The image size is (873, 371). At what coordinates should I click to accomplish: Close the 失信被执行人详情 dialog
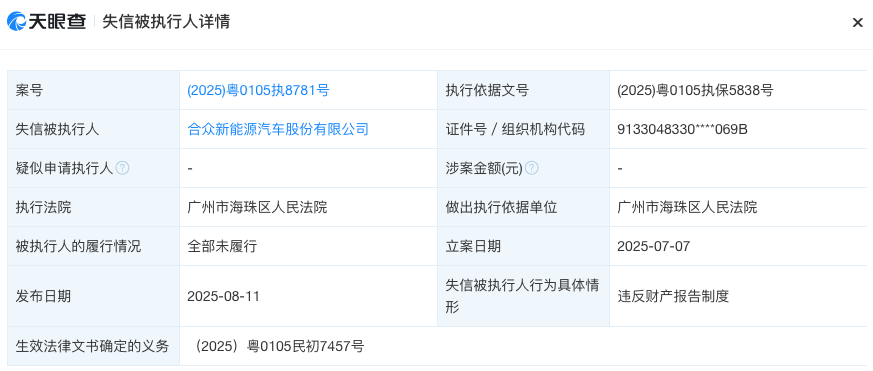[857, 22]
